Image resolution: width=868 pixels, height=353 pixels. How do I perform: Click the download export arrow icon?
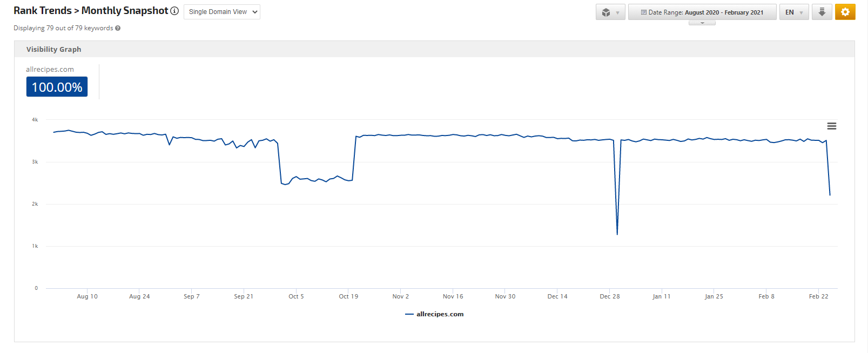pyautogui.click(x=822, y=12)
